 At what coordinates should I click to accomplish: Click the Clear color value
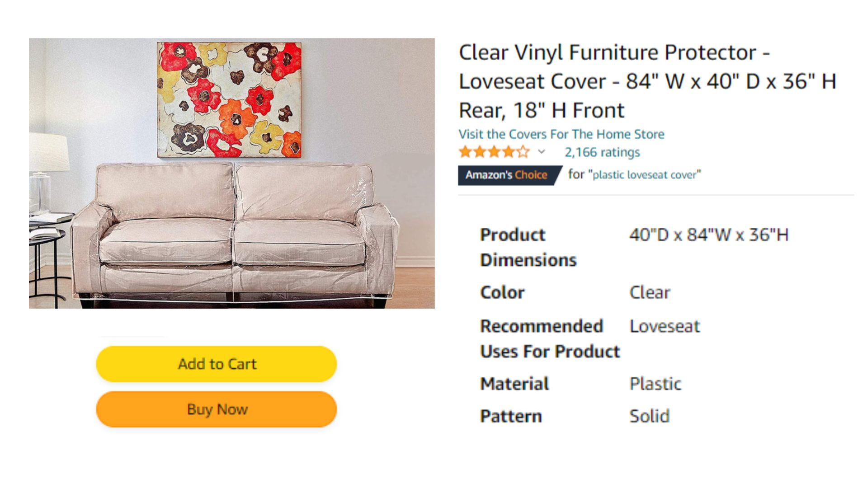click(650, 292)
